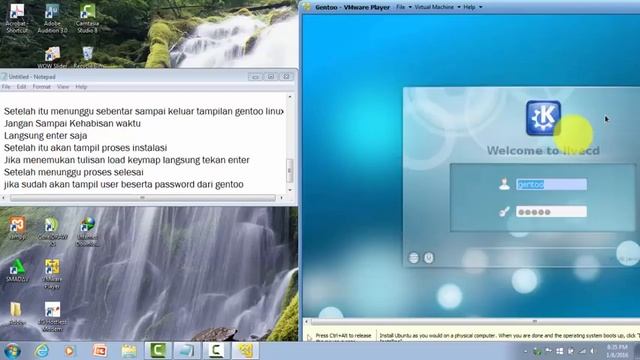Image resolution: width=640 pixels, height=360 pixels.
Task: Click the KDE logo on login screen
Action: point(543,118)
